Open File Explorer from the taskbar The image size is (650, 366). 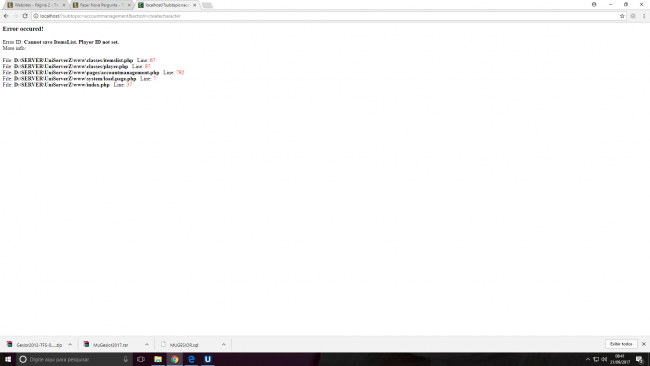[158, 359]
